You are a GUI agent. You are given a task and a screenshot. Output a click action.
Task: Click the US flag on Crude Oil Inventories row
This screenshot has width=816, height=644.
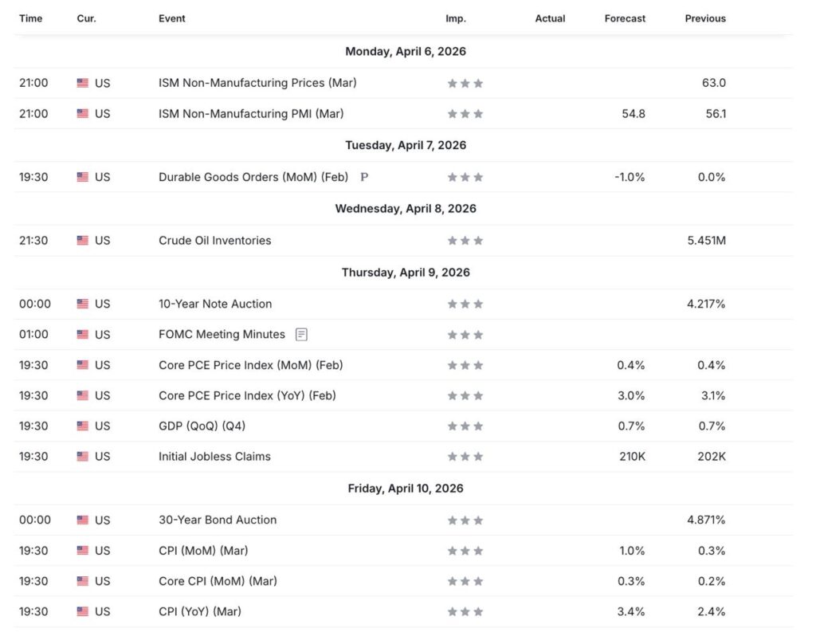click(83, 241)
